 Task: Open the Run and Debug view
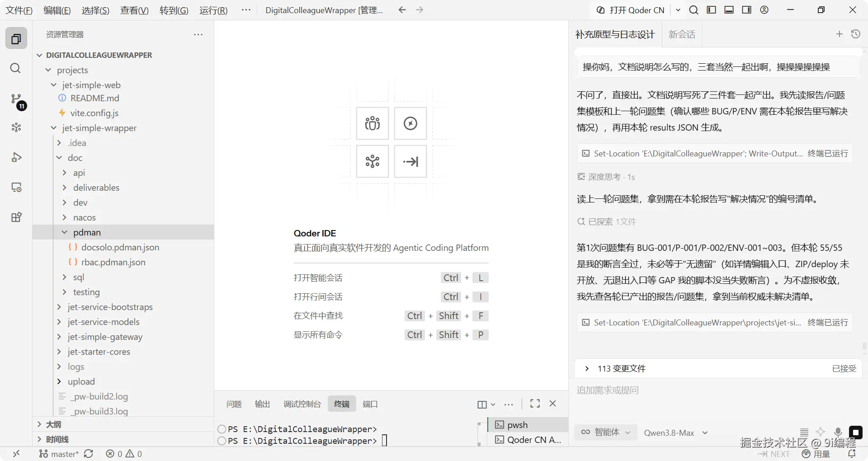click(x=16, y=157)
